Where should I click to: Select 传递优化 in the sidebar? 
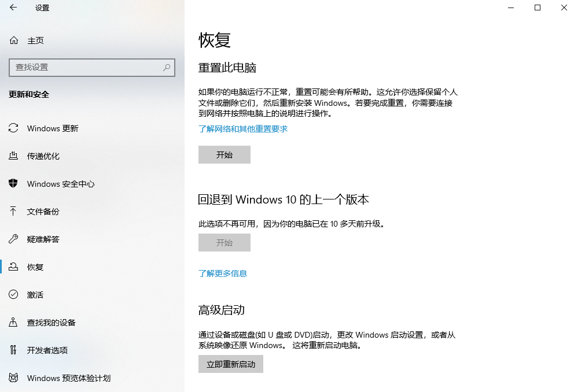[x=43, y=156]
